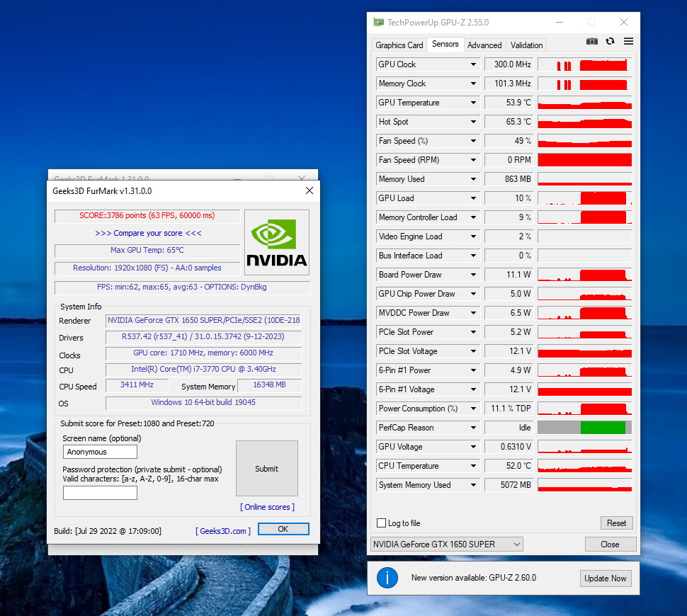Viewport: 687px width, 616px height.
Task: Click the password protection input field
Action: tap(101, 493)
